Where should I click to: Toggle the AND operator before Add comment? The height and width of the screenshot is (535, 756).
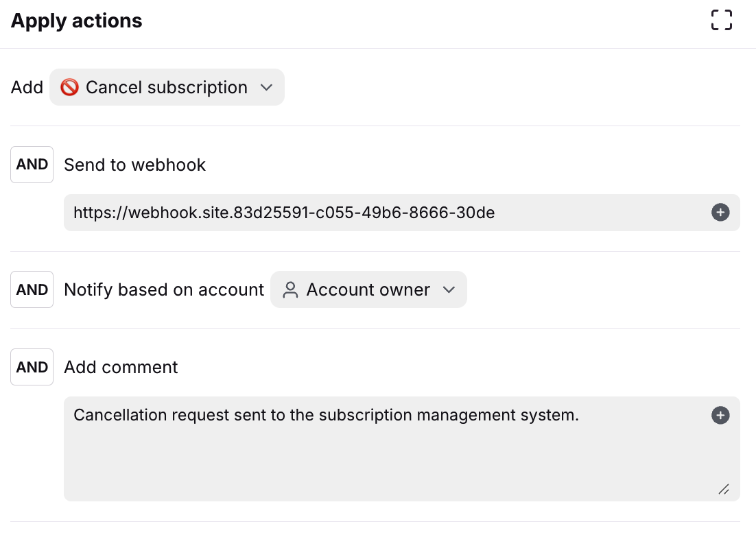click(32, 368)
